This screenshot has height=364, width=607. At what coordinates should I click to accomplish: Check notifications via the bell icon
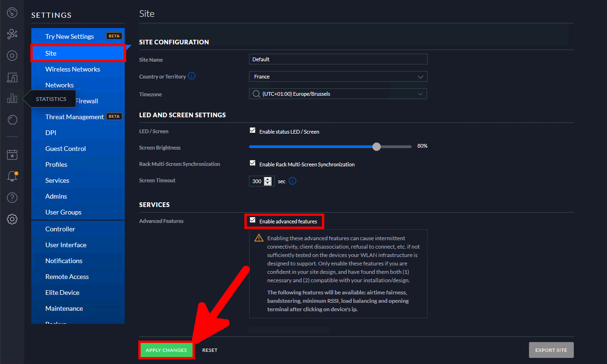point(12,176)
